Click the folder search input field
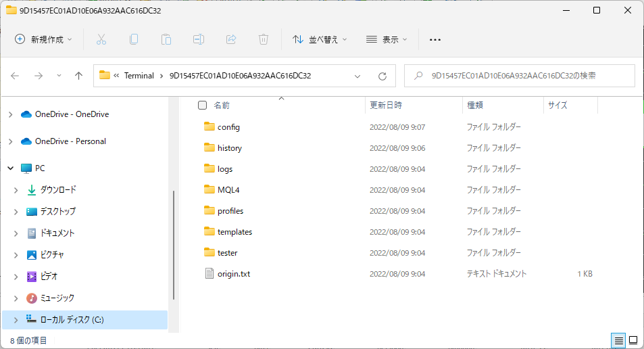644x349 pixels. coord(520,76)
